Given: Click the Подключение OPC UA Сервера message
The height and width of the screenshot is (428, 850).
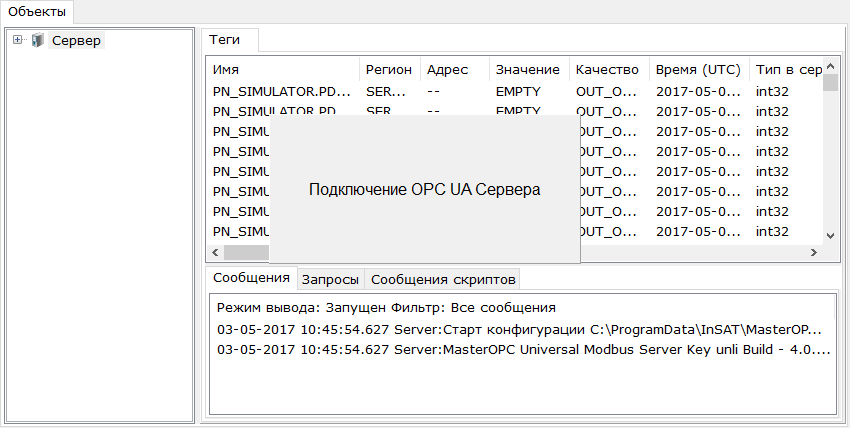Looking at the screenshot, I should [x=424, y=190].
